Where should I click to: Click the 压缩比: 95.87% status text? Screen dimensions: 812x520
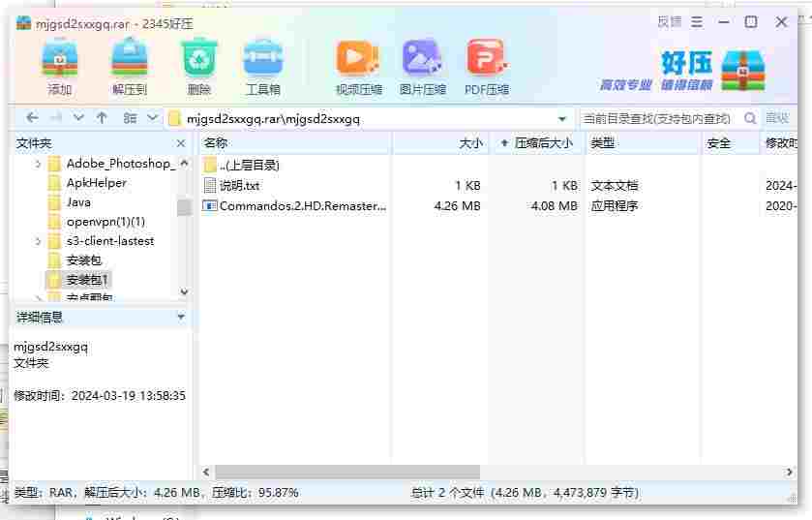[255, 493]
